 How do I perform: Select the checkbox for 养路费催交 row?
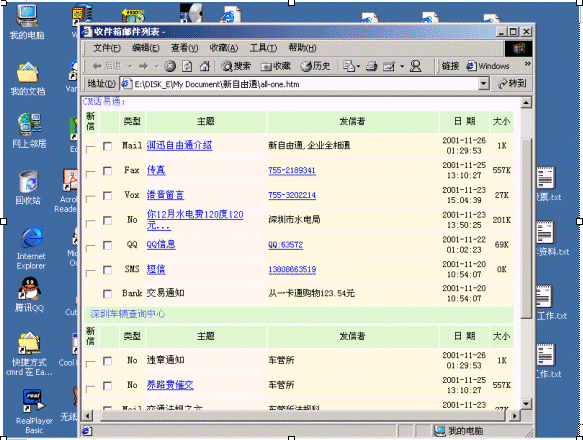coord(107,386)
